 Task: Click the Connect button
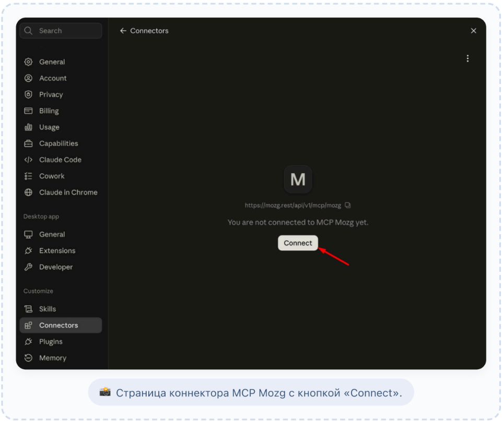coord(298,243)
